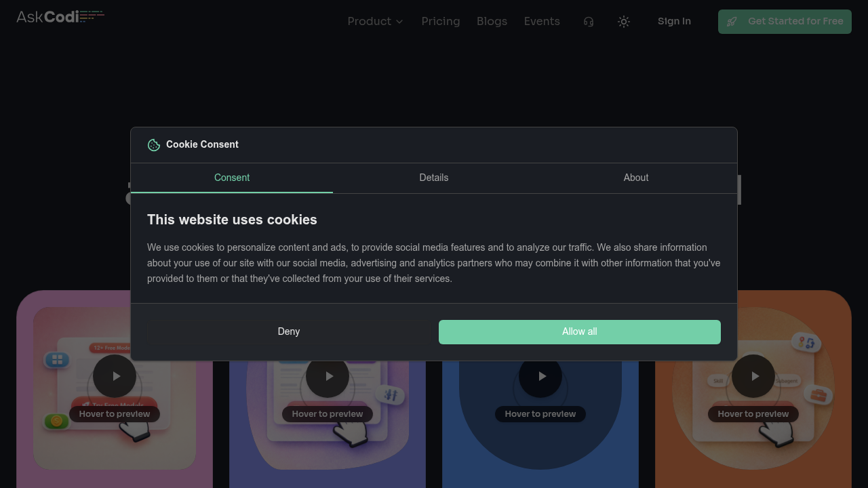Click the AskCodi logo
Screen dimensions: 868x488
click(60, 16)
